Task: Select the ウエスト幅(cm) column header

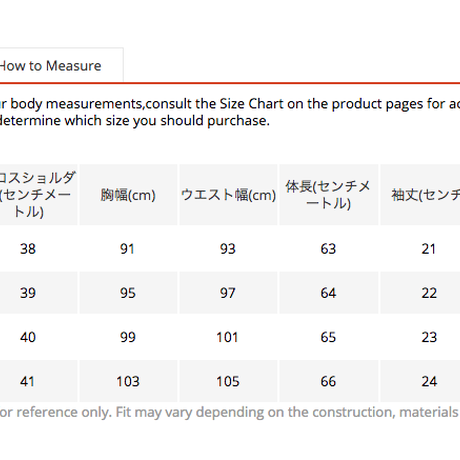Action: coord(228,195)
